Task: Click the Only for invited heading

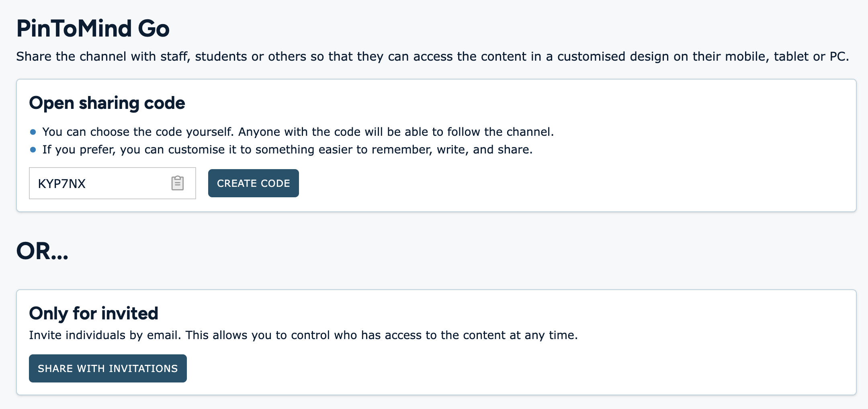Action: [x=94, y=313]
